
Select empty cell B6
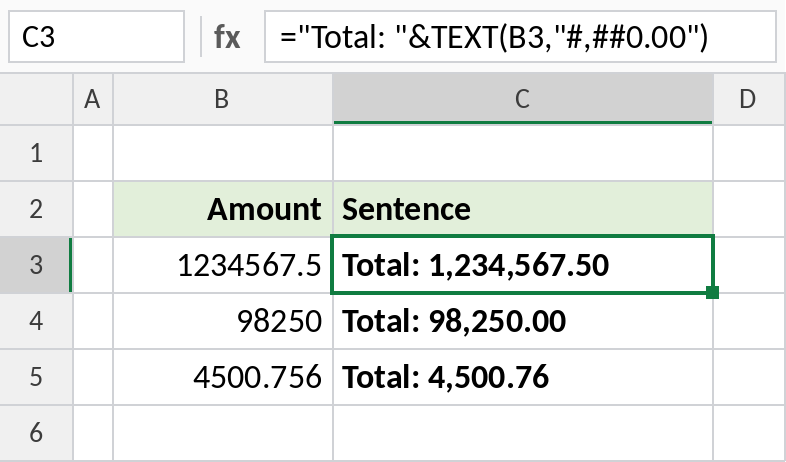223,433
